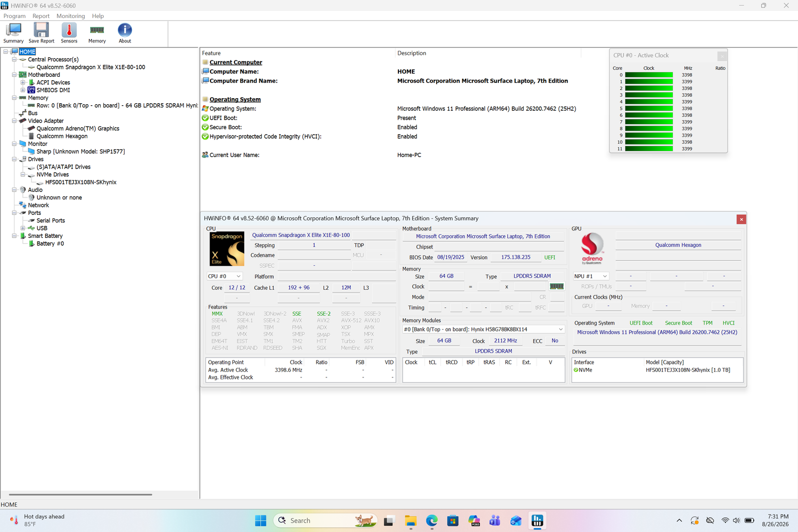Open Microsoft 365 from the taskbar
Viewport: 798px width, 532px height.
point(474,521)
